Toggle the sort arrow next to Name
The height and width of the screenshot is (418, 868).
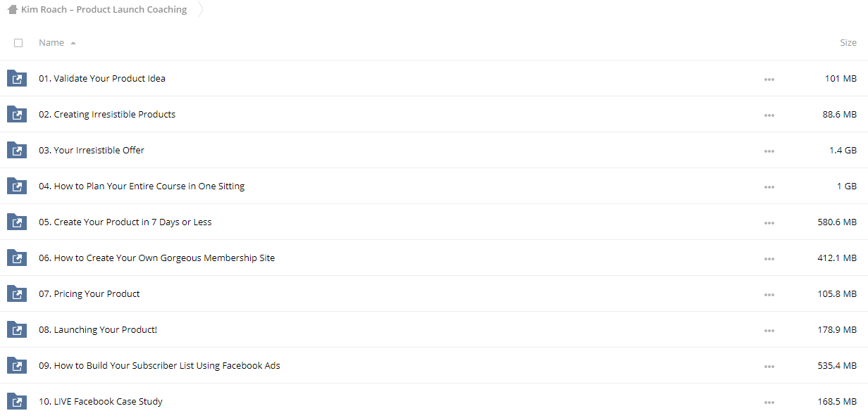(73, 43)
